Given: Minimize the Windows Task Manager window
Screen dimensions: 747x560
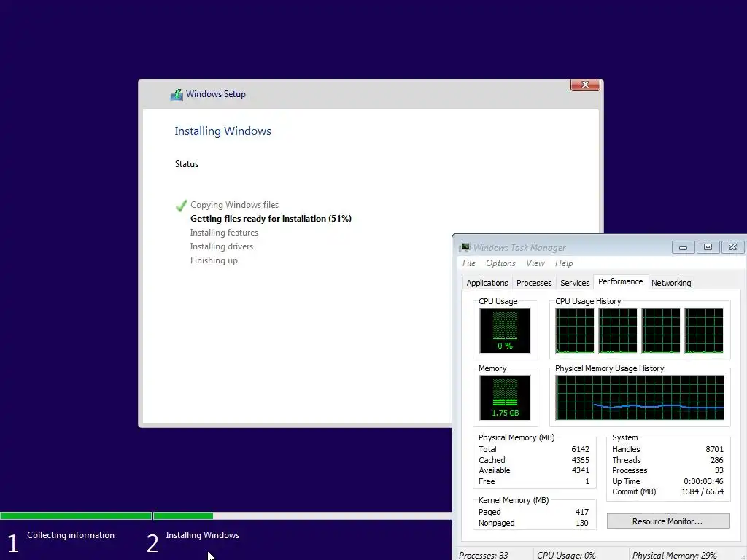Looking at the screenshot, I should tap(683, 247).
